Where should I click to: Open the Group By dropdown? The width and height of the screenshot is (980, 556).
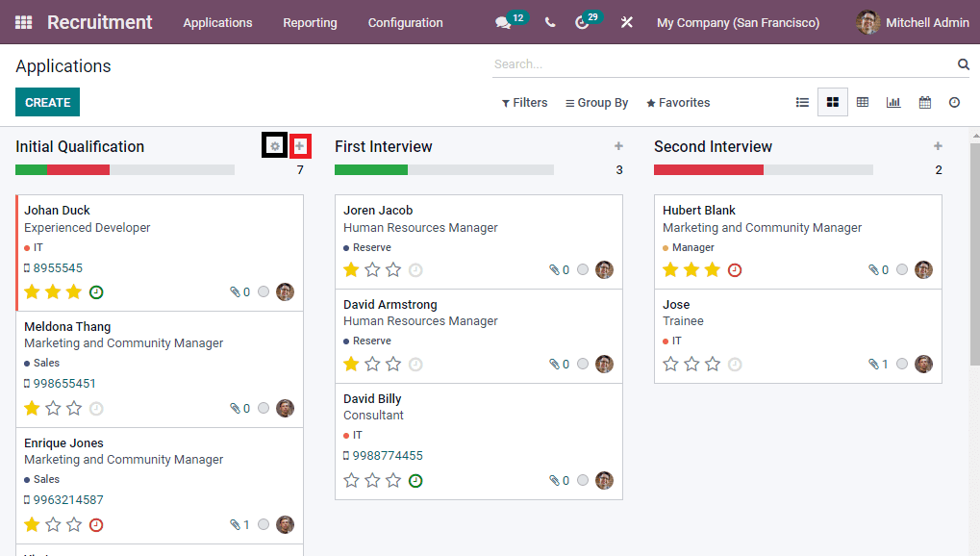tap(596, 102)
